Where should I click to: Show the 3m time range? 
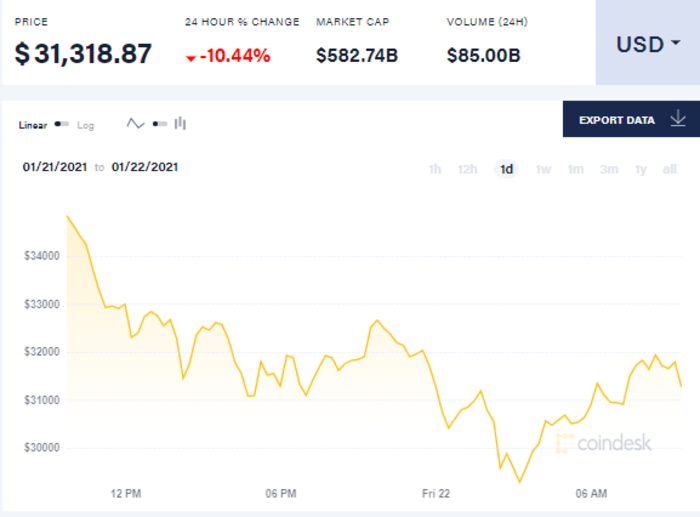click(x=609, y=169)
